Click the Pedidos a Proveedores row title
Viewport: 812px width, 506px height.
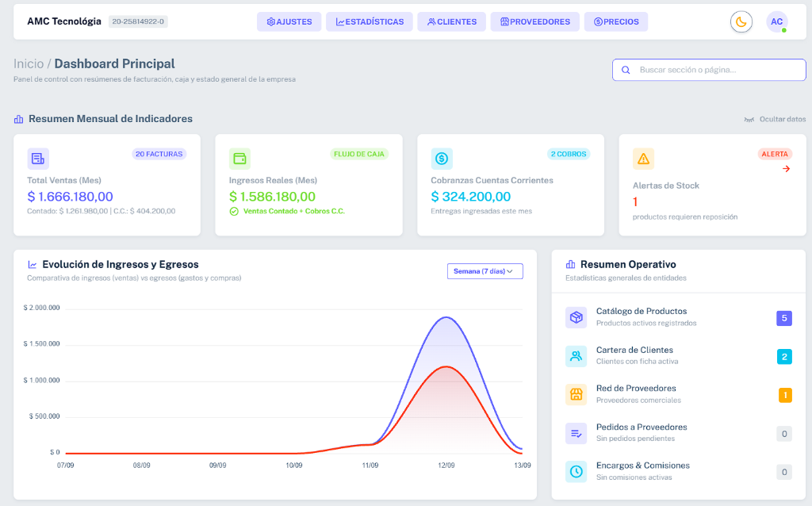(x=642, y=427)
